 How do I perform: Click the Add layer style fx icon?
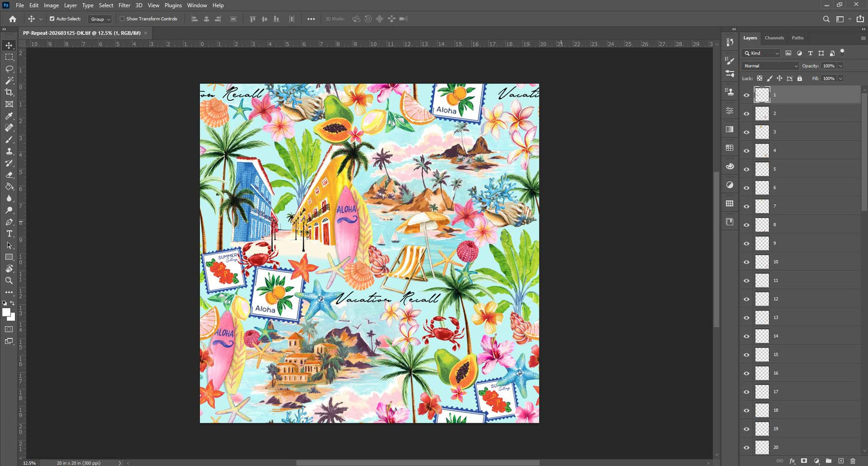[x=792, y=461]
